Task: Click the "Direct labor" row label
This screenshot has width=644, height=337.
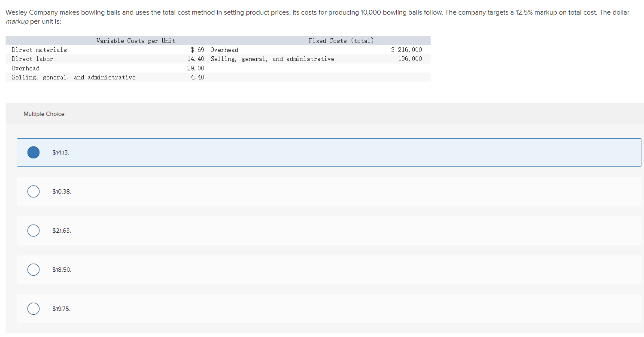Action: pos(33,59)
